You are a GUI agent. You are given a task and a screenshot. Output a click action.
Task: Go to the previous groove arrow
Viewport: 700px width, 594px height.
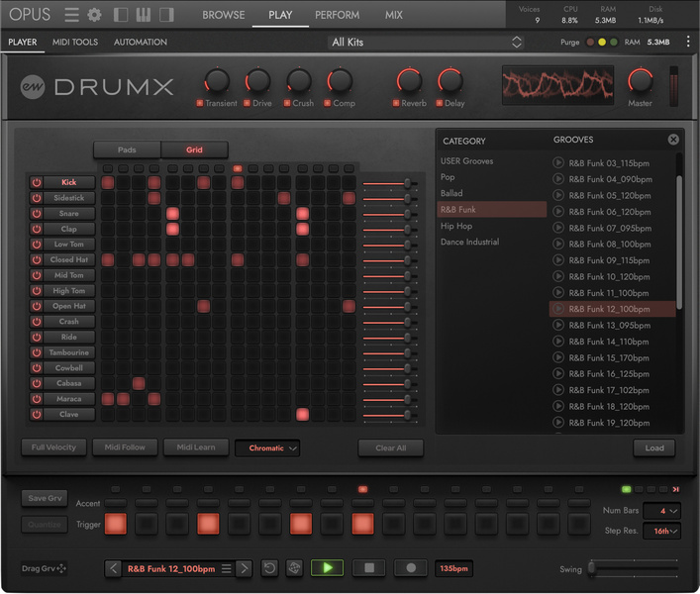point(114,568)
